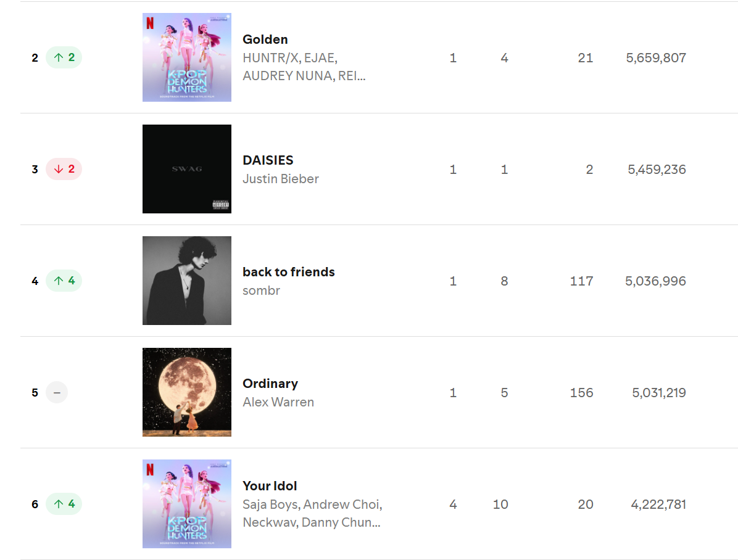
Task: Open the Ordinary track title
Action: [270, 384]
